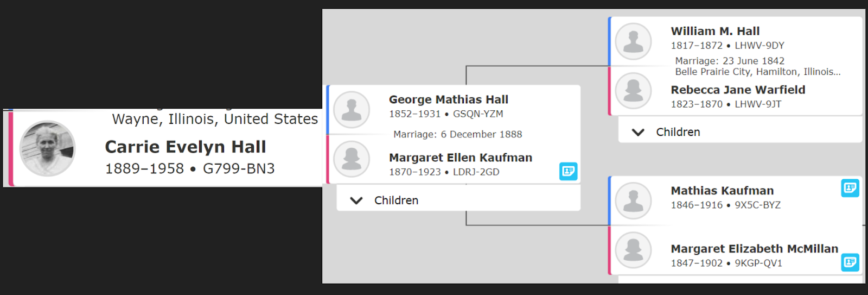Open memory note icon on Margaret Elizabeth McMillan

[x=850, y=262]
